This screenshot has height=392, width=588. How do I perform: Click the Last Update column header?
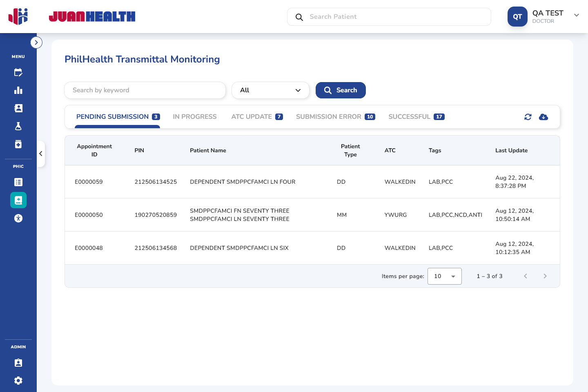511,150
